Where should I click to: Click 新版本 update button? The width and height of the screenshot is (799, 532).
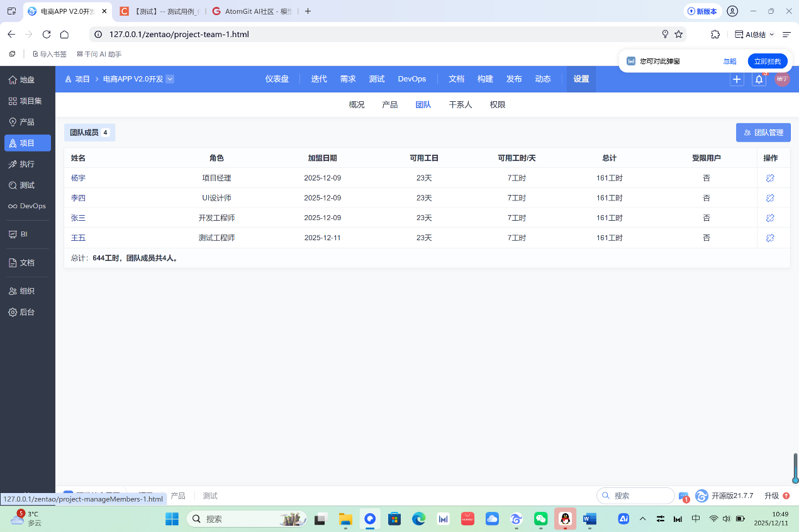(x=702, y=11)
